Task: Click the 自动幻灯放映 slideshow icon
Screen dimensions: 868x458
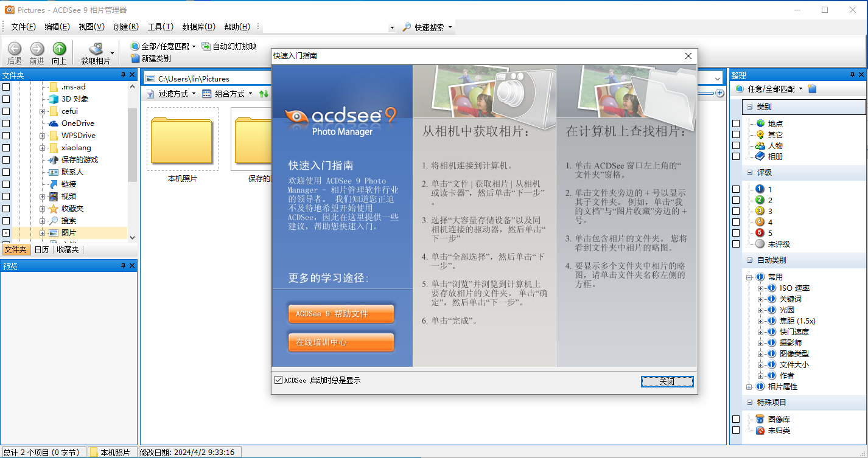Action: [206, 46]
